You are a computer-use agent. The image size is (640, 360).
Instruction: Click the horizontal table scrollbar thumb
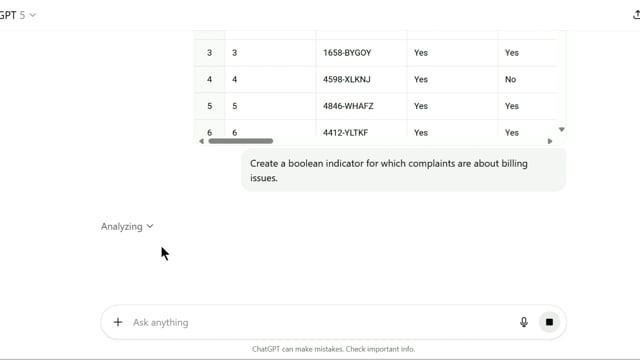coord(241,141)
